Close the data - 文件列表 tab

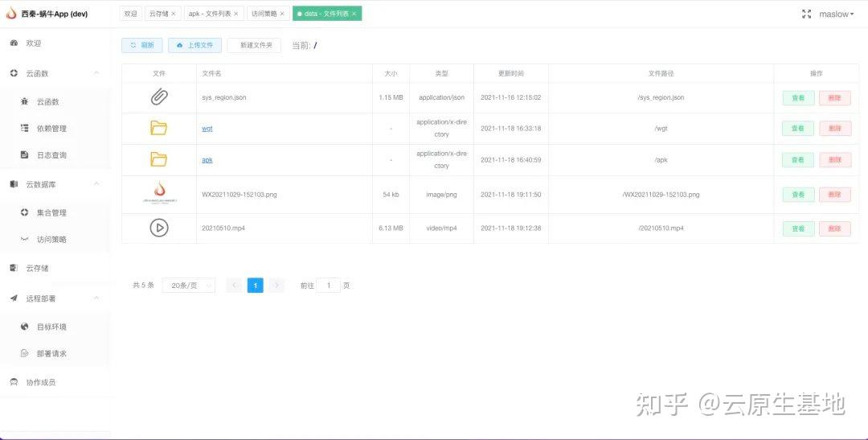click(x=354, y=14)
